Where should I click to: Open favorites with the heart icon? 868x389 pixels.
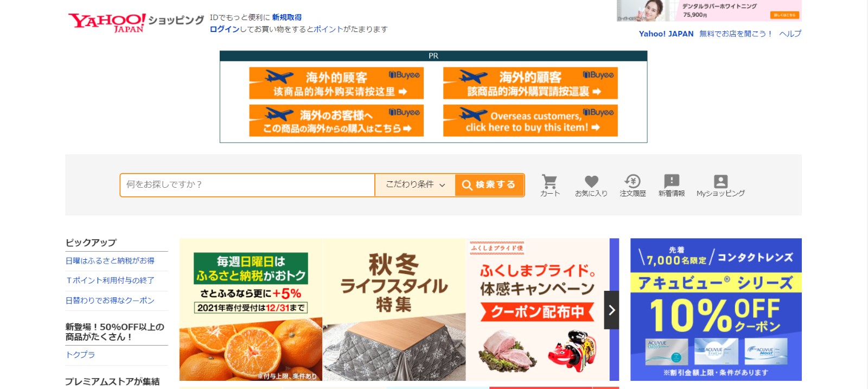point(591,185)
